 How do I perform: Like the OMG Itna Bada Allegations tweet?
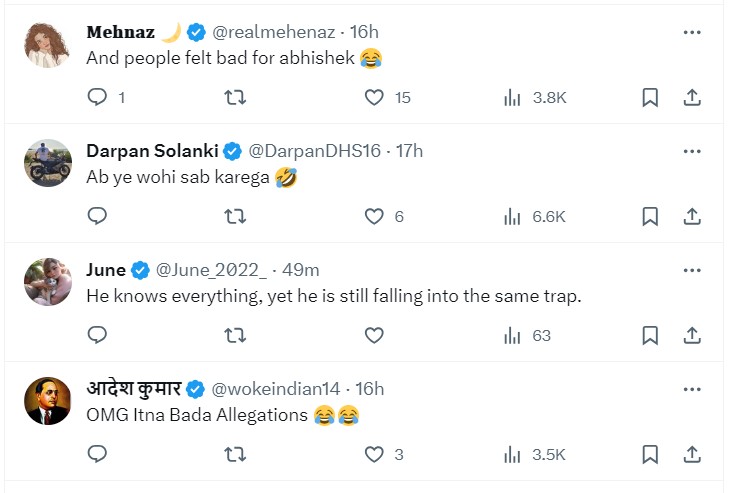tap(374, 454)
